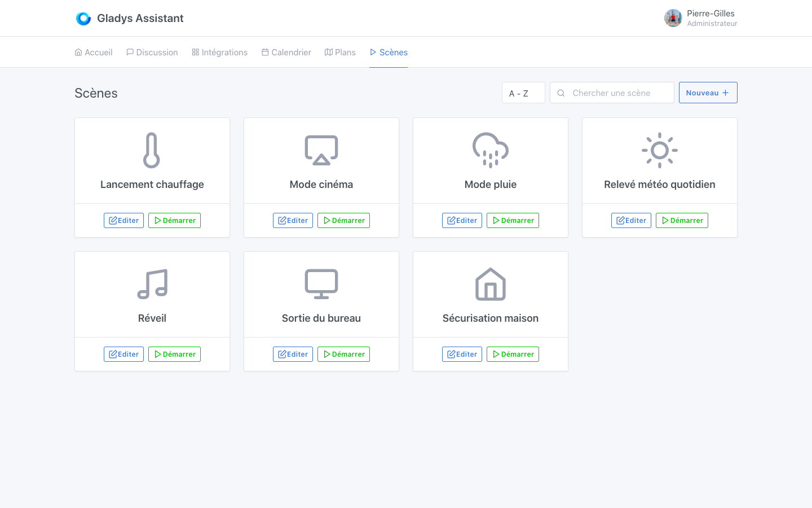Open the A - Z sort dropdown
The image size is (812, 508).
[523, 93]
